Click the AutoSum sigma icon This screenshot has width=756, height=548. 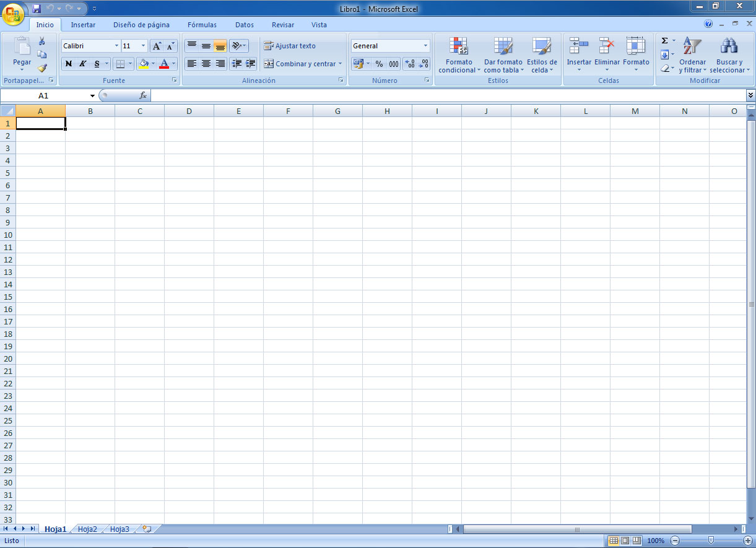click(x=665, y=41)
